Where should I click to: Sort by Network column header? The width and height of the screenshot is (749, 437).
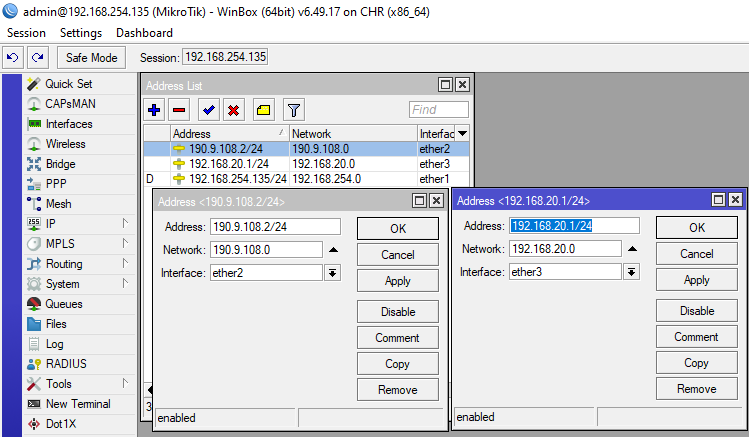point(353,133)
